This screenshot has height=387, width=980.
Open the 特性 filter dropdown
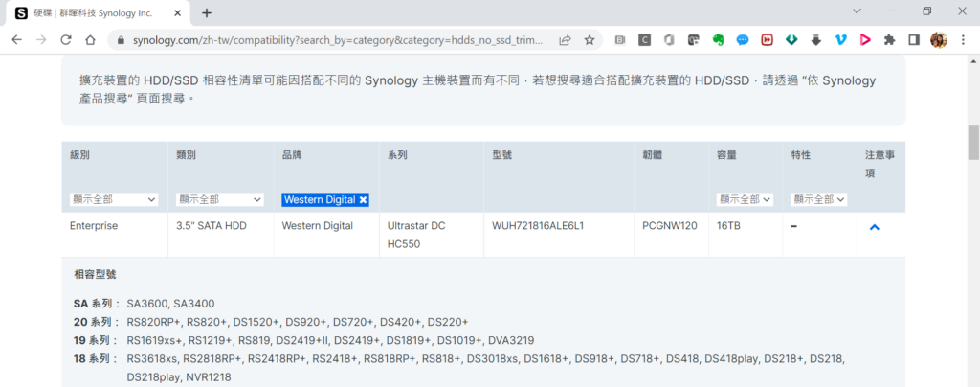pos(819,199)
